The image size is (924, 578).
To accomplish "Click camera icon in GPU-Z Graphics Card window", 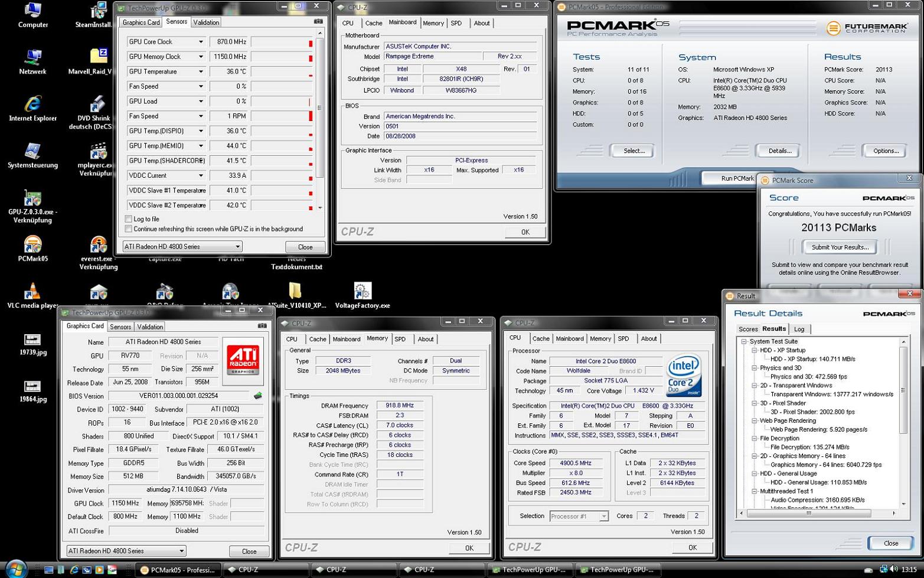I will [x=262, y=326].
